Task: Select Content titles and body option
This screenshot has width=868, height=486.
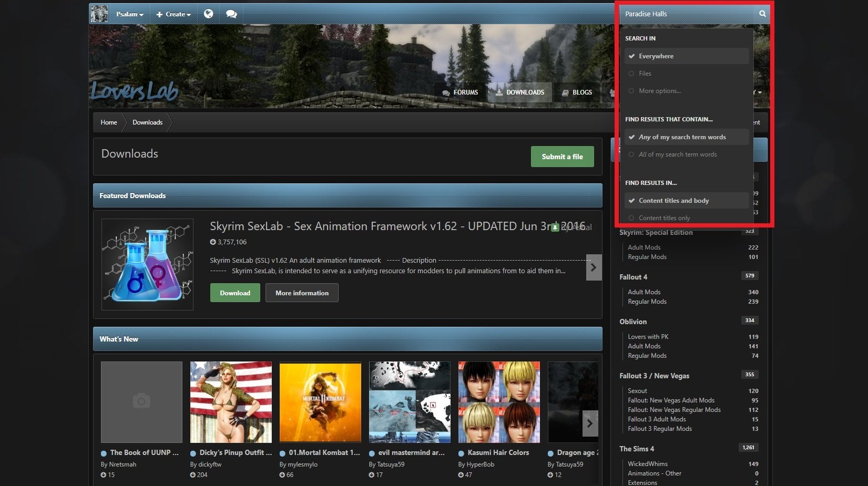Action: click(x=687, y=201)
